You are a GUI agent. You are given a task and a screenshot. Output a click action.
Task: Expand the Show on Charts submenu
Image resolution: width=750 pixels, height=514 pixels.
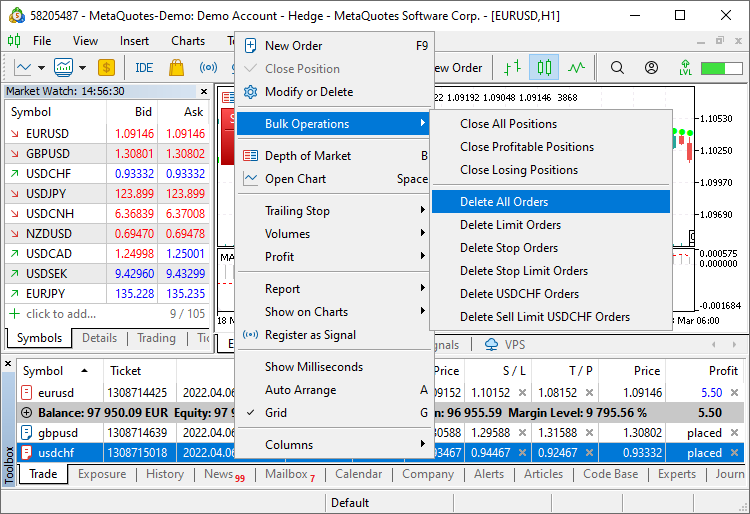tap(334, 311)
